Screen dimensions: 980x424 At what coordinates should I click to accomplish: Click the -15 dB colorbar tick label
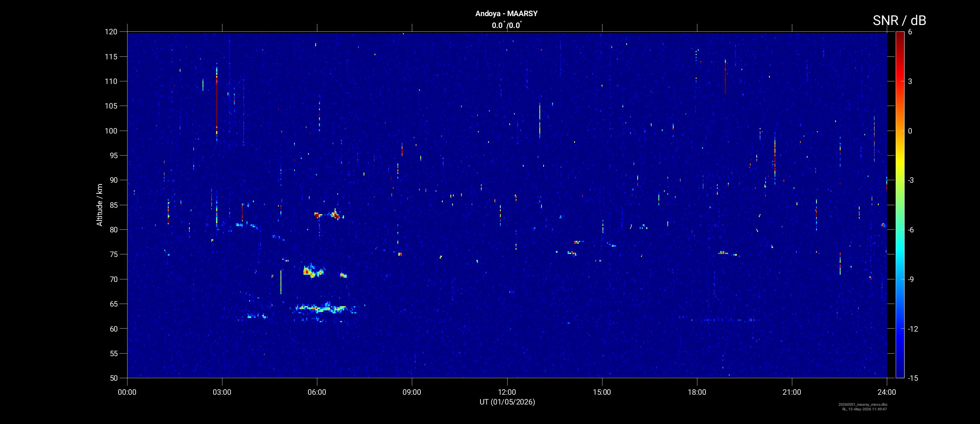click(913, 378)
